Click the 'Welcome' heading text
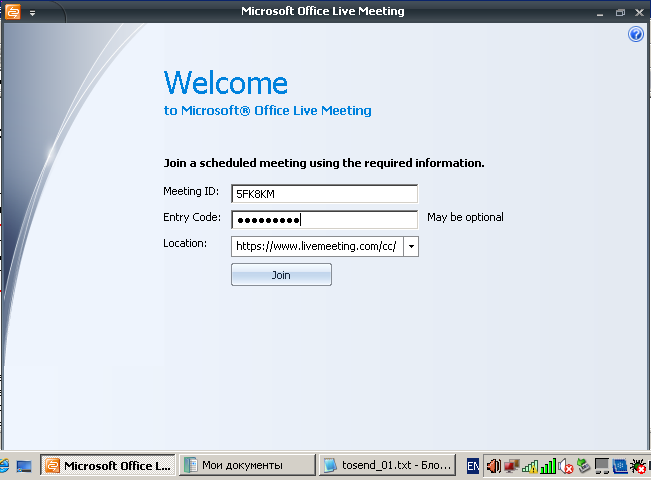This screenshot has height=480, width=651. pyautogui.click(x=225, y=83)
